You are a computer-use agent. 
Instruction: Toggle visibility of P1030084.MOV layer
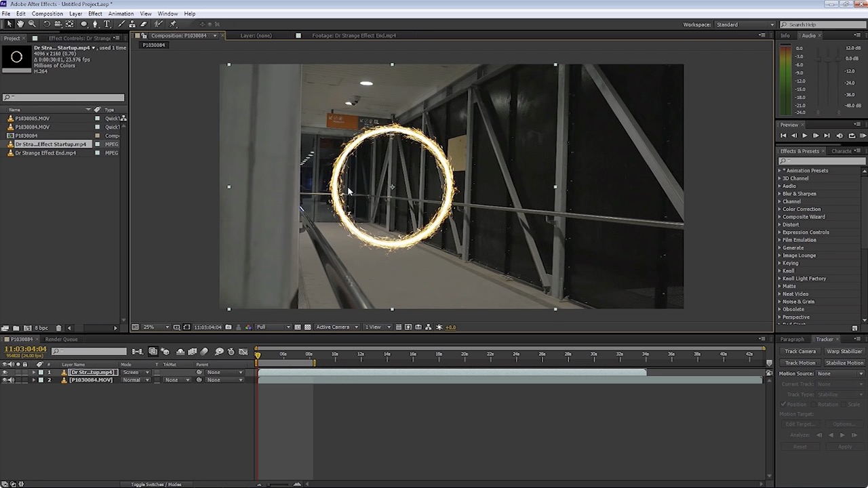coord(5,380)
